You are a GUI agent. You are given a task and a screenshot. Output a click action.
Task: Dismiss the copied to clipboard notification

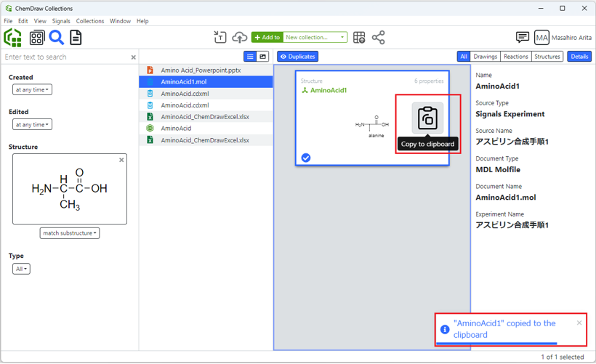click(x=579, y=323)
